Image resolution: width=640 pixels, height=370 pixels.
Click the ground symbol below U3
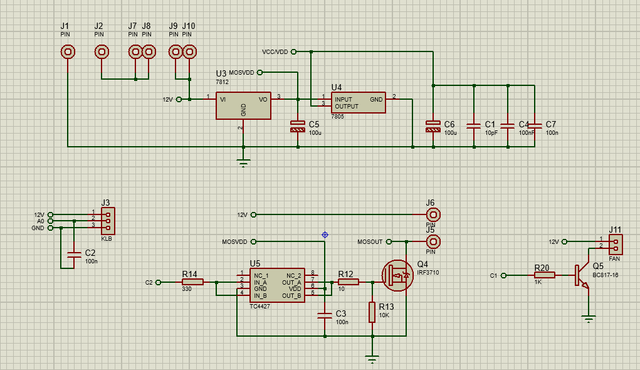point(243,163)
